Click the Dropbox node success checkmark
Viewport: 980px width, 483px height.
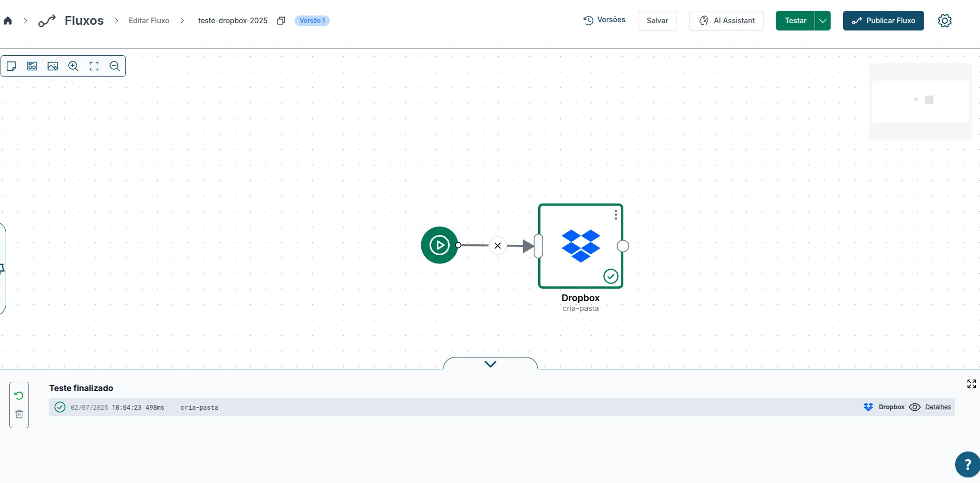(611, 276)
